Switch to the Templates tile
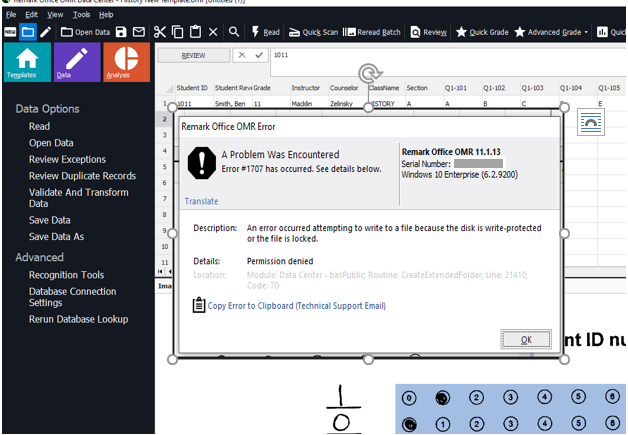Screen dimensions: 628x435 (x=27, y=62)
